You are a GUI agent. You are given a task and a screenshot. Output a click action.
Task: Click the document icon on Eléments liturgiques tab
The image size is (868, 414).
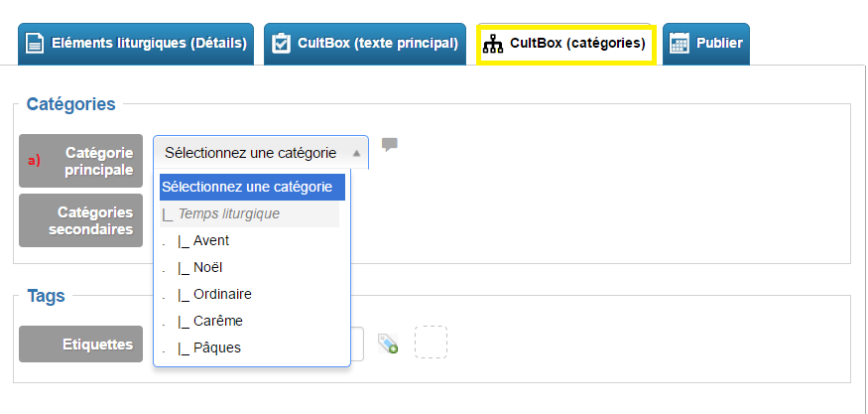pyautogui.click(x=36, y=44)
